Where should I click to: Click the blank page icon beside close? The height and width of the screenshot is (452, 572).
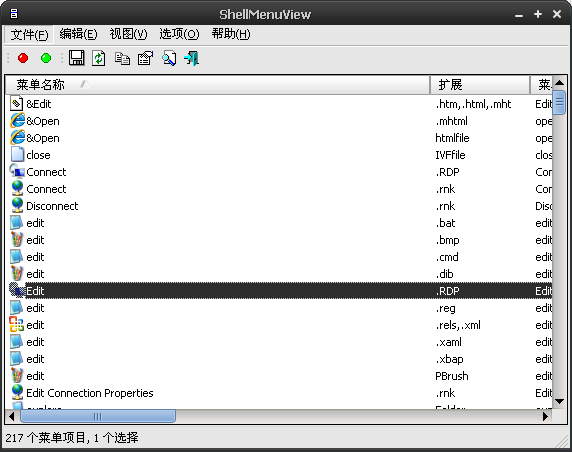click(x=17, y=154)
